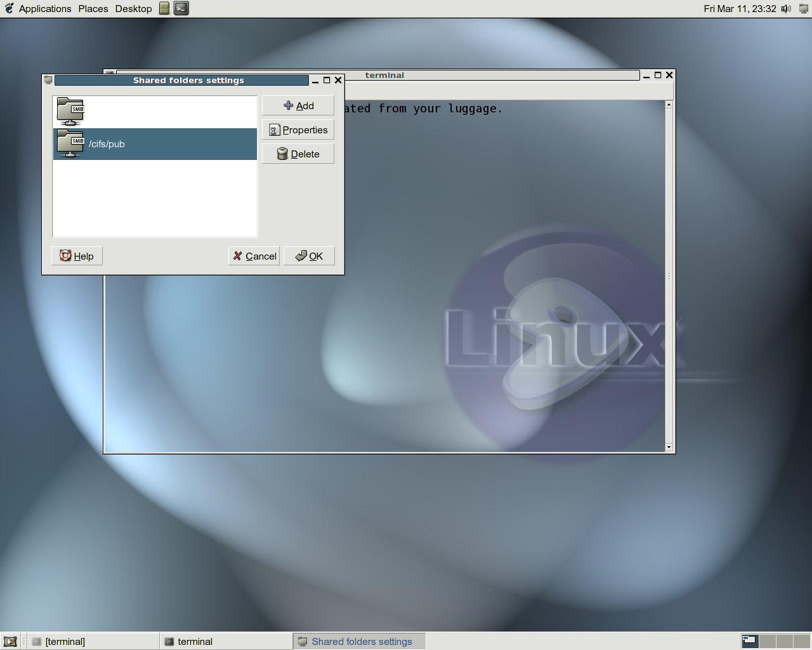The image size is (812, 650).
Task: Click the terminal scrollbar up arrow
Action: point(669,104)
